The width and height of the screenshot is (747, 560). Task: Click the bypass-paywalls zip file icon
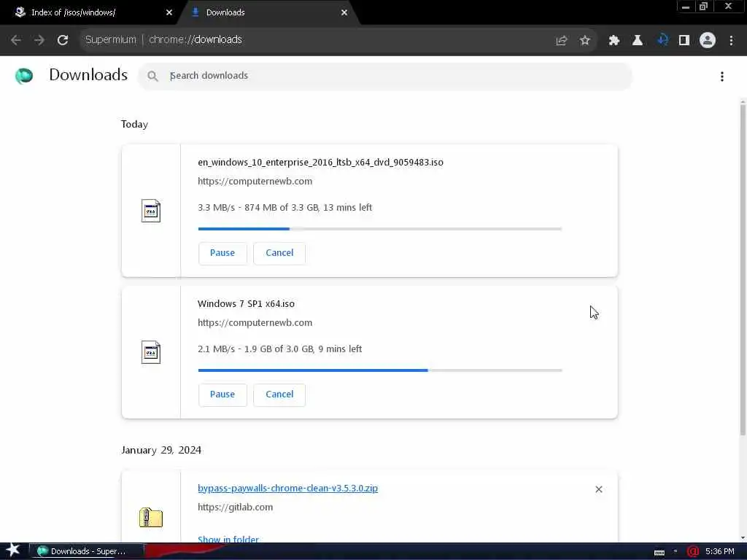point(151,517)
